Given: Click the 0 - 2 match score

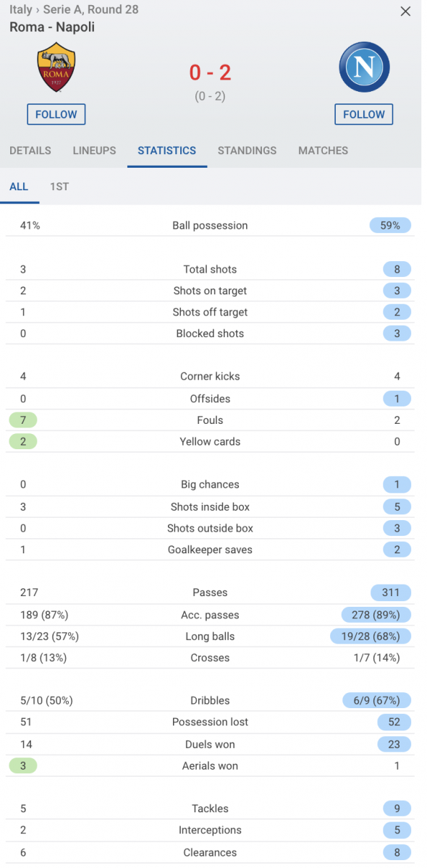Looking at the screenshot, I should coord(210,72).
